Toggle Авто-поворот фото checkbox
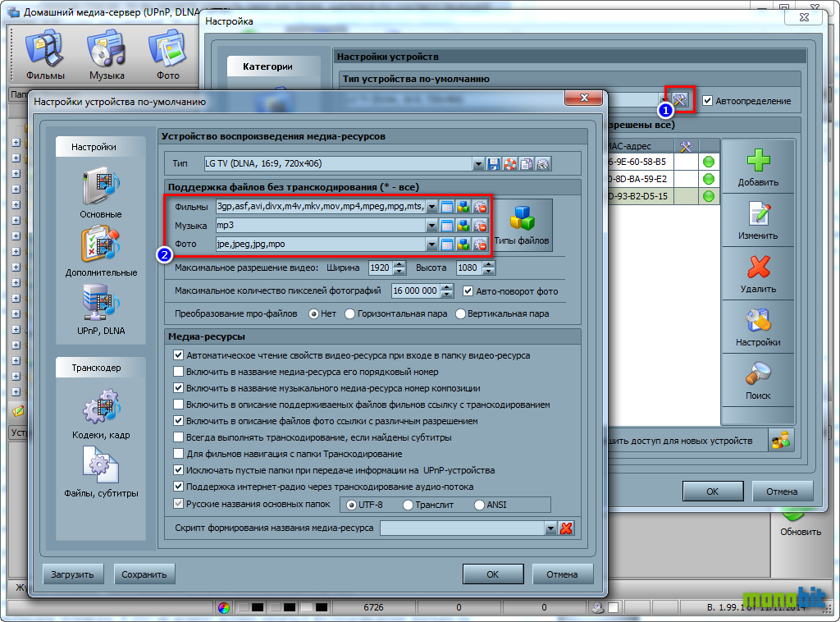This screenshot has height=622, width=840. tap(468, 291)
